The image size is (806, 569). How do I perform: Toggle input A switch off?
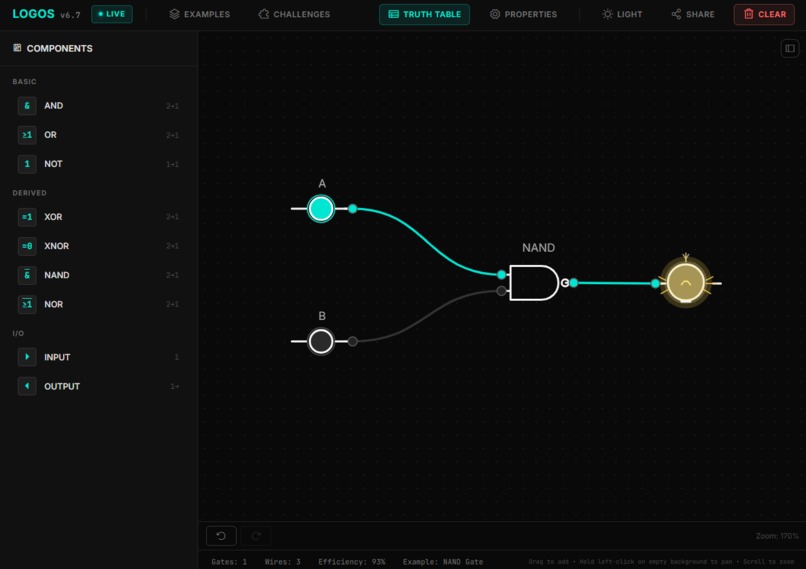[321, 209]
